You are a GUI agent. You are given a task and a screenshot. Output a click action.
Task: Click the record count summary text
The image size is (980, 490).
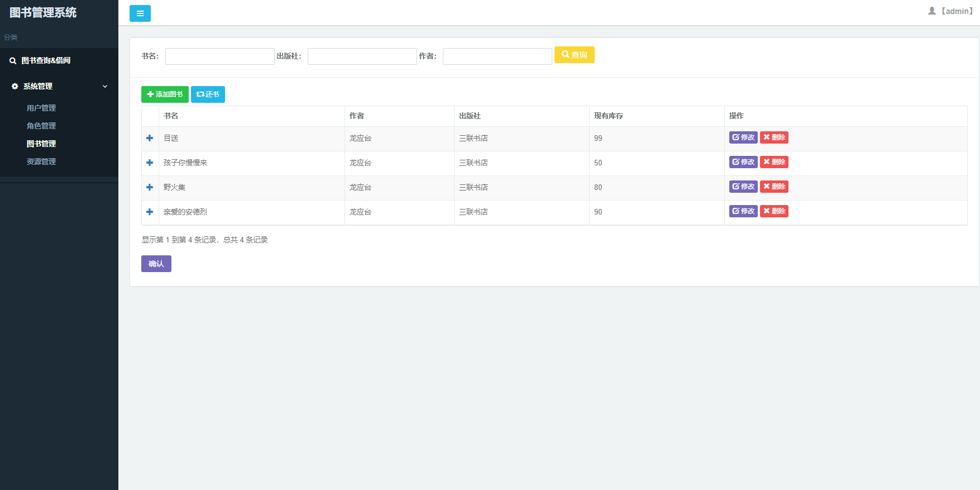click(x=204, y=240)
